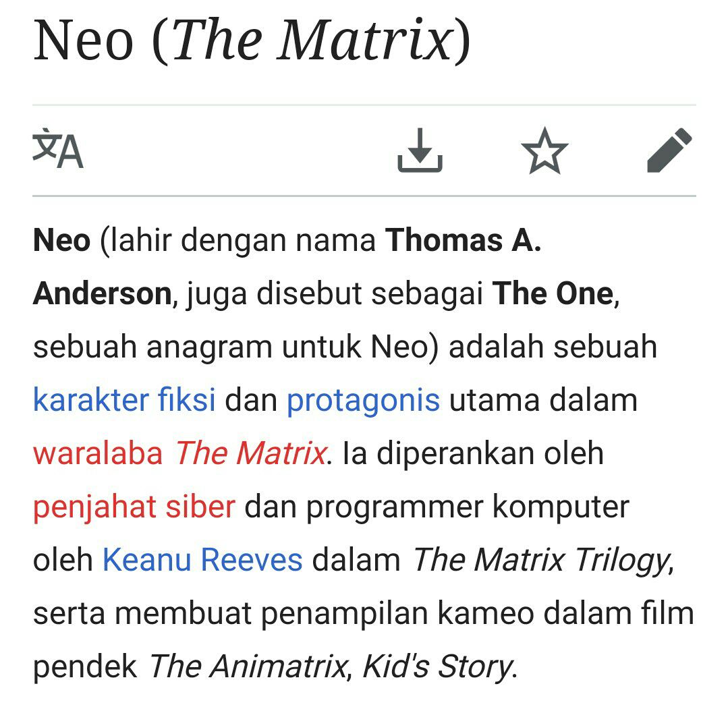Click the bold name 'Thomas A.'
The width and height of the screenshot is (728, 711).
pyautogui.click(x=464, y=240)
